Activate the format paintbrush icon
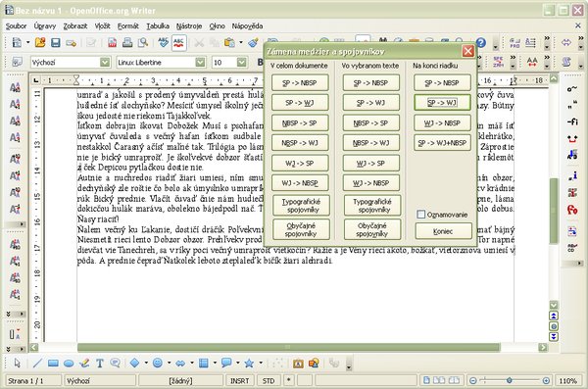 click(x=254, y=42)
